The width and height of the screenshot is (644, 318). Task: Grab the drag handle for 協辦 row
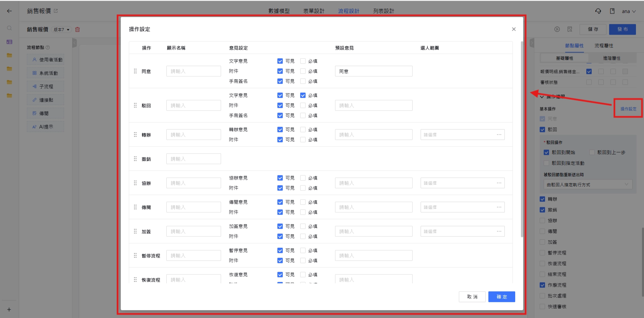point(135,183)
